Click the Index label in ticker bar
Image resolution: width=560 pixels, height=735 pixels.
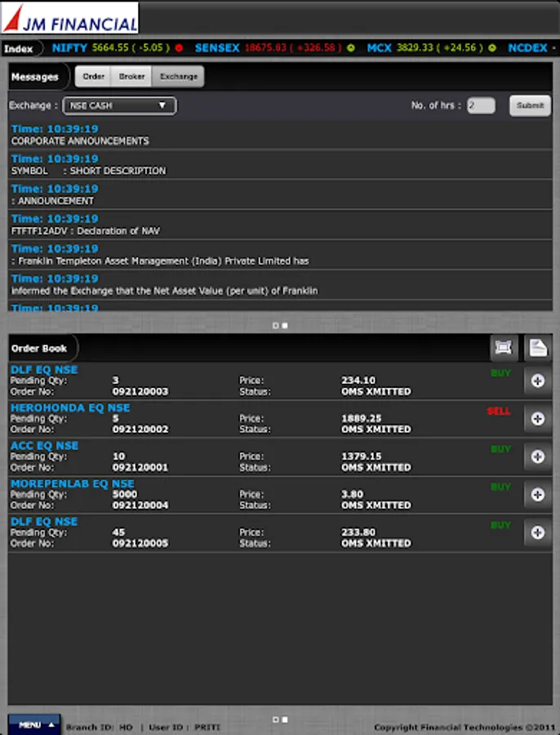tap(19, 49)
